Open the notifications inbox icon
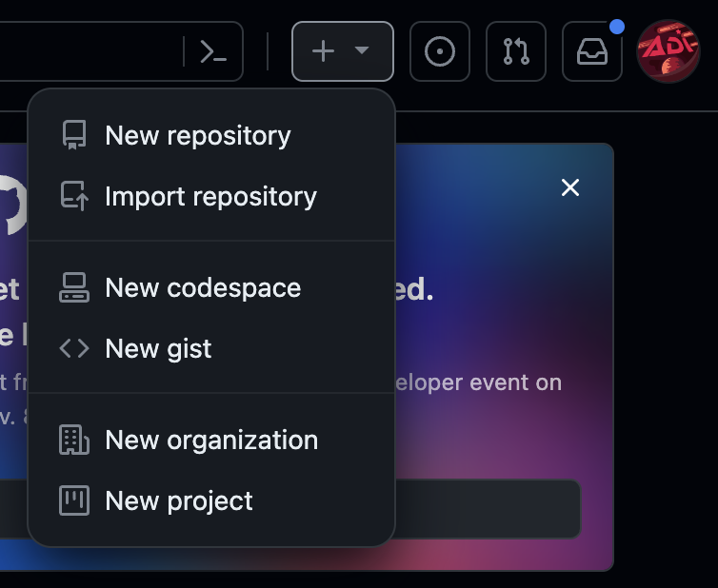This screenshot has height=588, width=718. [x=592, y=51]
